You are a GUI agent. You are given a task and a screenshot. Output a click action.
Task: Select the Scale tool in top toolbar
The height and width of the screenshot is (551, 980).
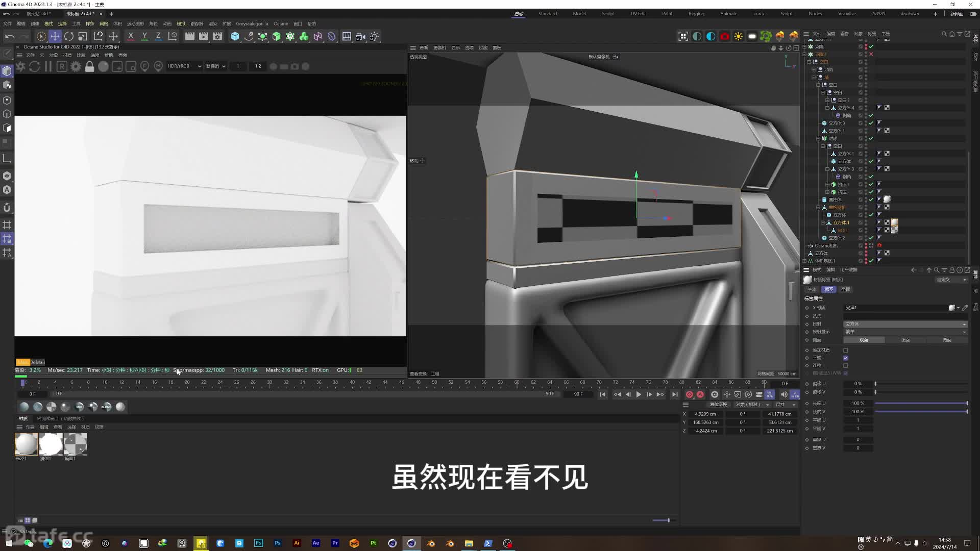click(x=83, y=36)
